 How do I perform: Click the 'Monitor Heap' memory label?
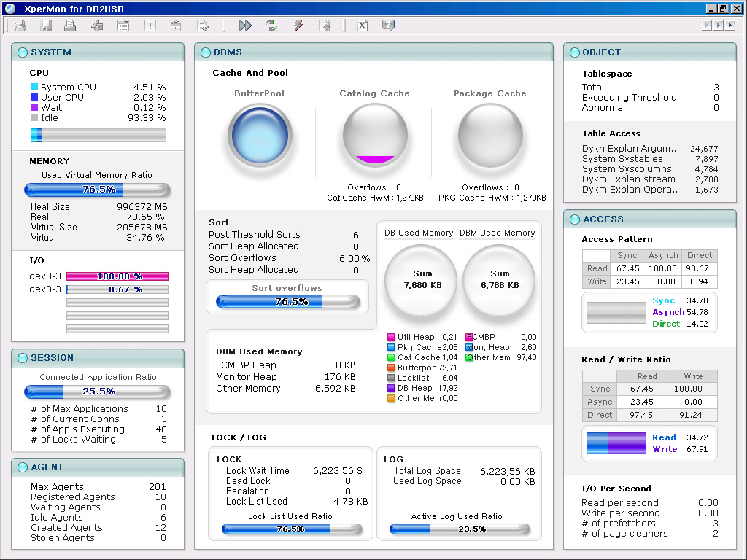pos(247,377)
